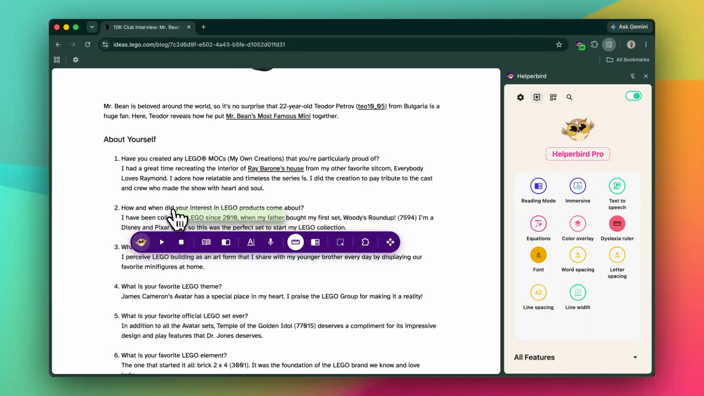Click the move arrows icon on floating toolbar

click(x=390, y=242)
